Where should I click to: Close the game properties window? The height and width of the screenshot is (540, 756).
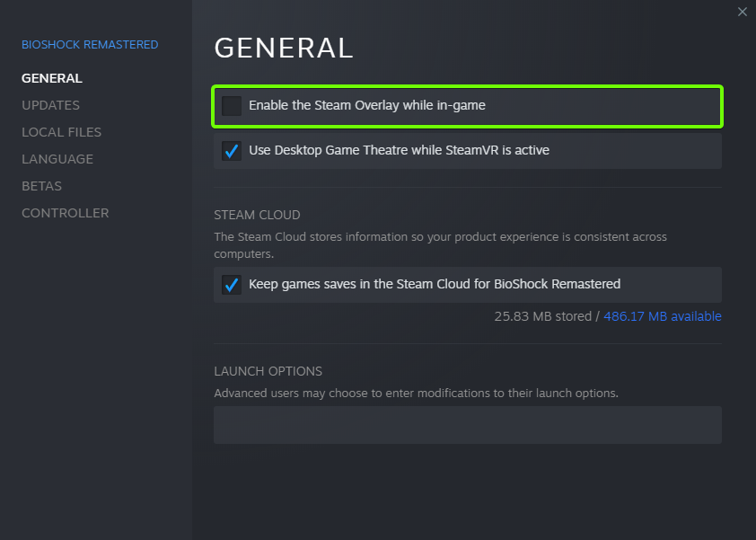click(x=742, y=12)
